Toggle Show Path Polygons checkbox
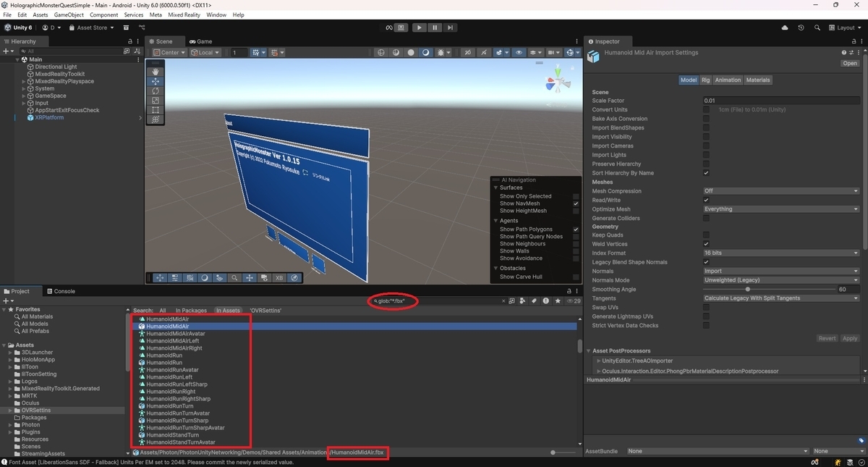Screen dimensions: 868x467 click(x=576, y=230)
